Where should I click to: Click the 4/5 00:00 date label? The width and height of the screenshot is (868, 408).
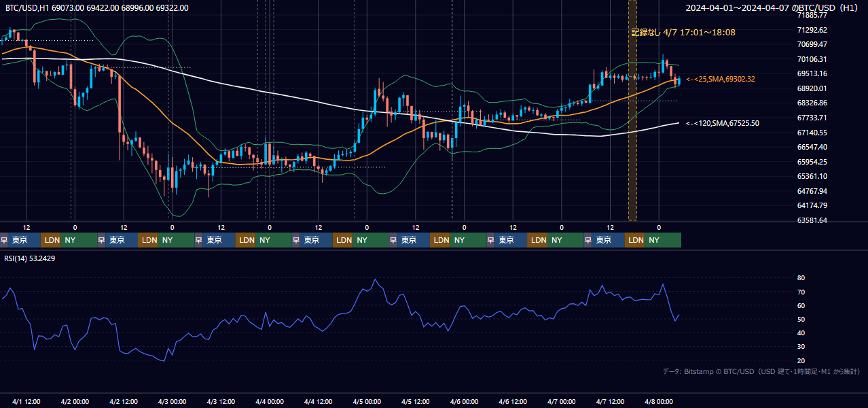tap(367, 402)
